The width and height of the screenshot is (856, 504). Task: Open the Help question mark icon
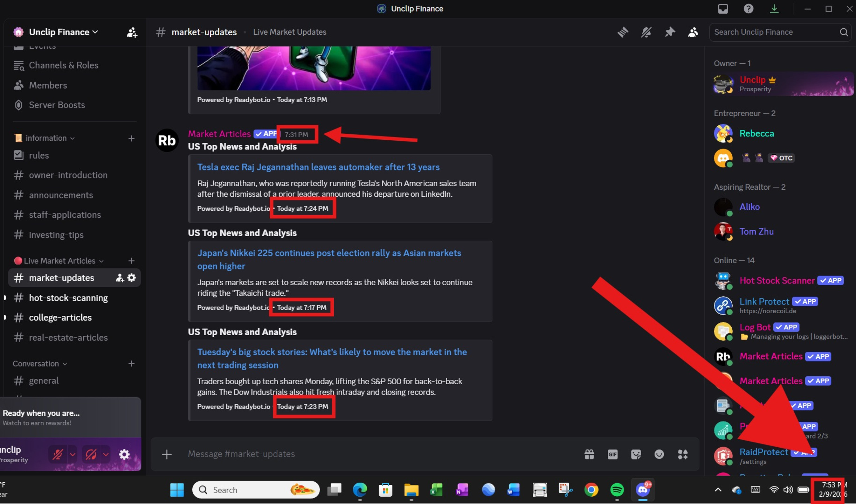748,9
